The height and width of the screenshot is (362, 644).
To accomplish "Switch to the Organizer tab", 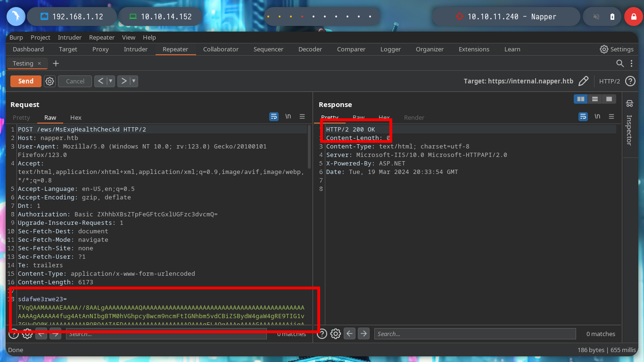I will (429, 49).
